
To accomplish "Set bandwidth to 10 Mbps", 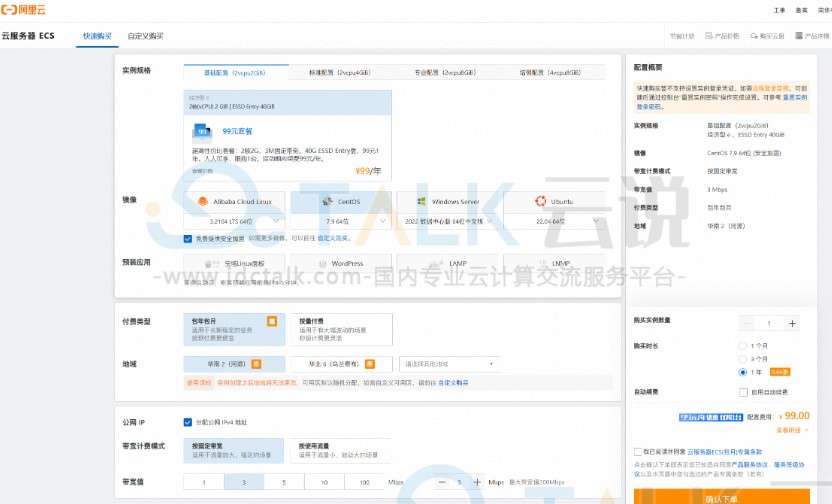I will click(324, 482).
